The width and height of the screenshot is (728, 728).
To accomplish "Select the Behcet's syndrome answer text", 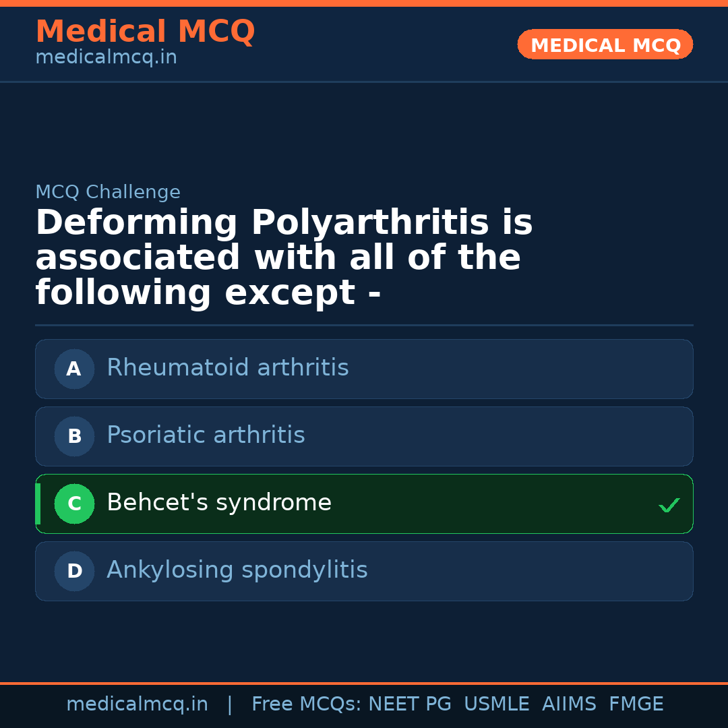I will pos(218,503).
